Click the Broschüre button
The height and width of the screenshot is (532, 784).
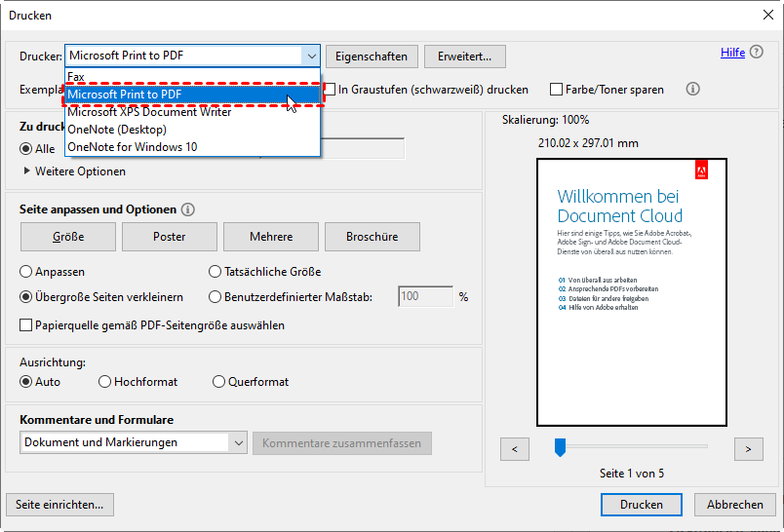coord(372,237)
